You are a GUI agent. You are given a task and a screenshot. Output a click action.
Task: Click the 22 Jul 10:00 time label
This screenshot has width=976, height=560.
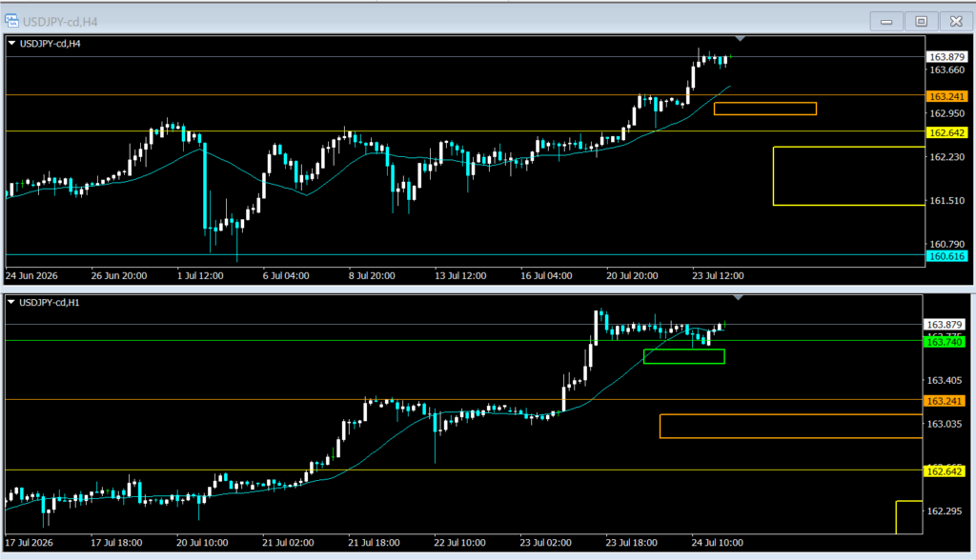(x=459, y=543)
